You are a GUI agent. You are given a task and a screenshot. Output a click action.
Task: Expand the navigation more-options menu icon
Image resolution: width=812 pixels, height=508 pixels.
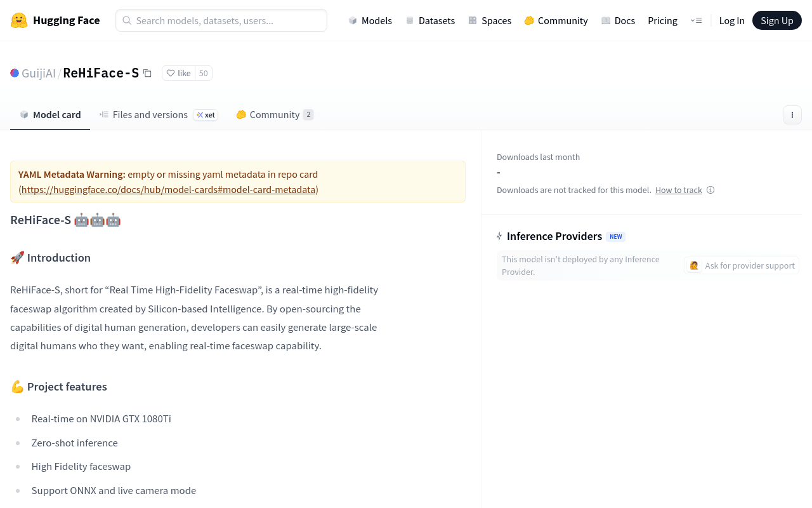pos(696,20)
